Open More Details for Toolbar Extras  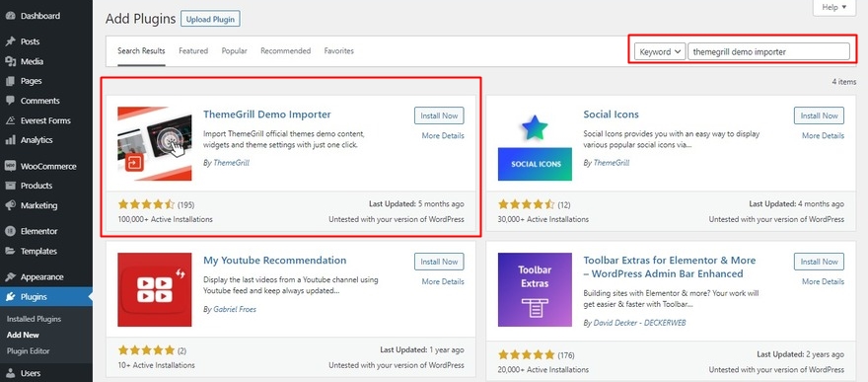(824, 281)
